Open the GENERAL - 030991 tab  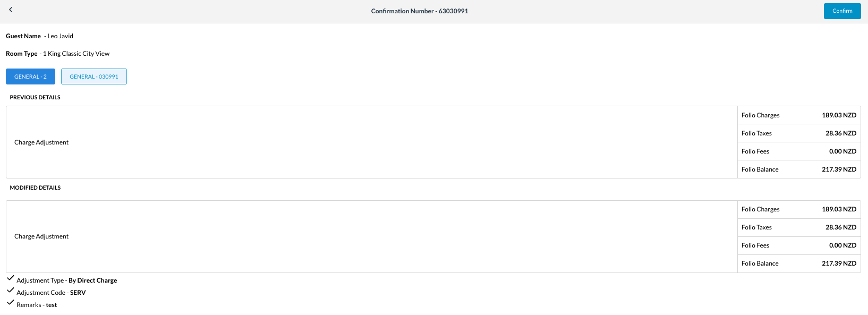click(x=94, y=76)
